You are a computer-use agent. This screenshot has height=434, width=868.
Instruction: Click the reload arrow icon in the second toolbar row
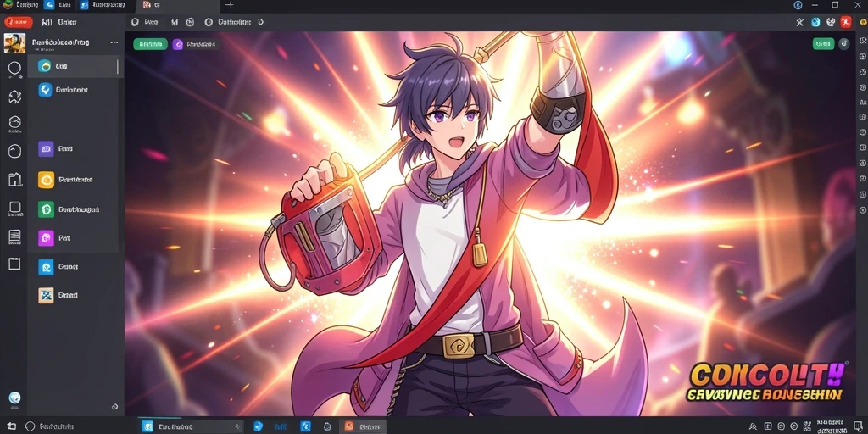point(261,22)
